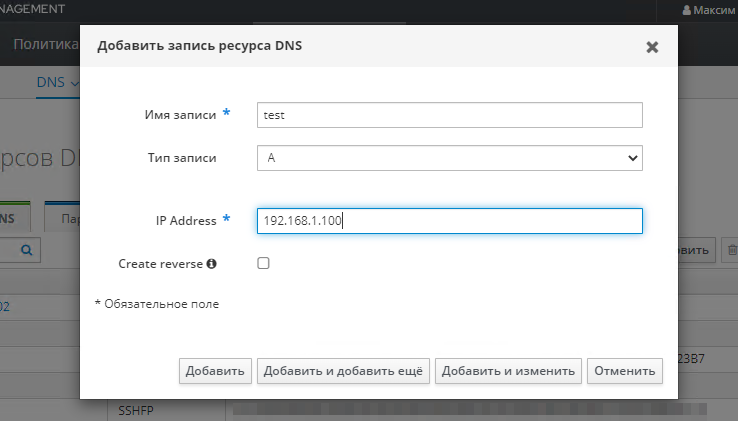Open the Тип записи dropdown
Image resolution: width=738 pixels, height=421 pixels.
(x=449, y=158)
